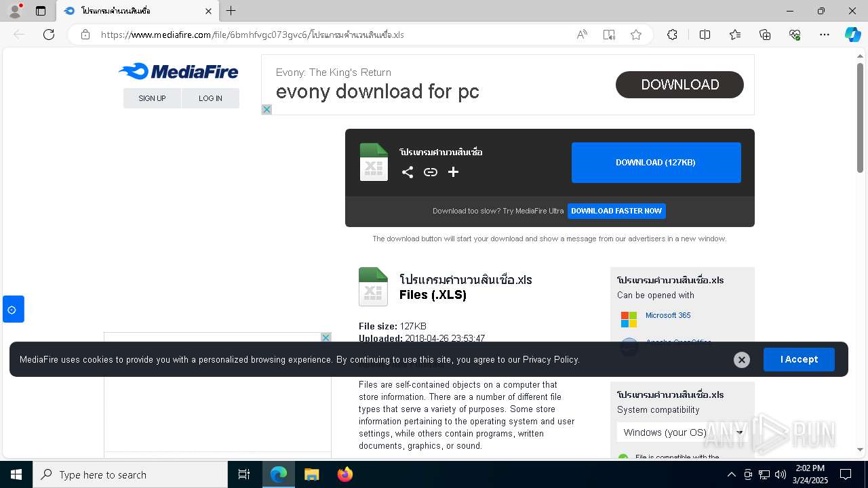Click DOWNLOAD FASTER NOW button
This screenshot has height=488, width=868.
coord(616,211)
